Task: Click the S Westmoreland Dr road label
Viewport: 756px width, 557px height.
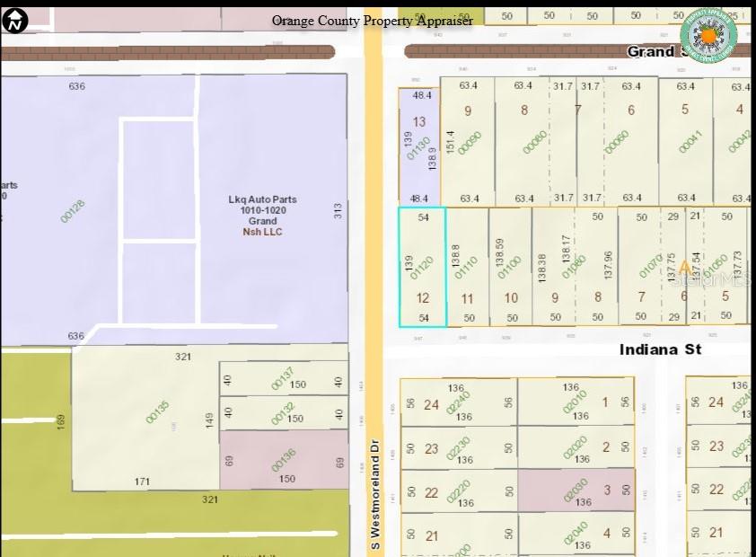Action: (374, 494)
